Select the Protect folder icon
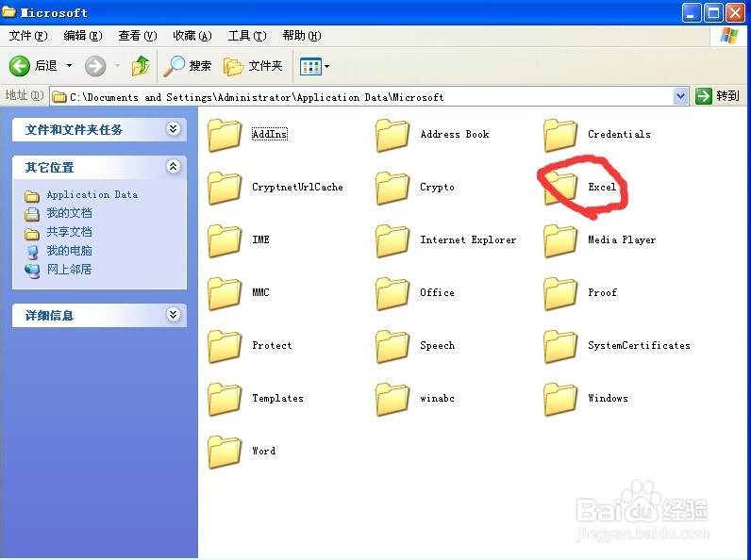Screen dimensions: 751x560 225,347
